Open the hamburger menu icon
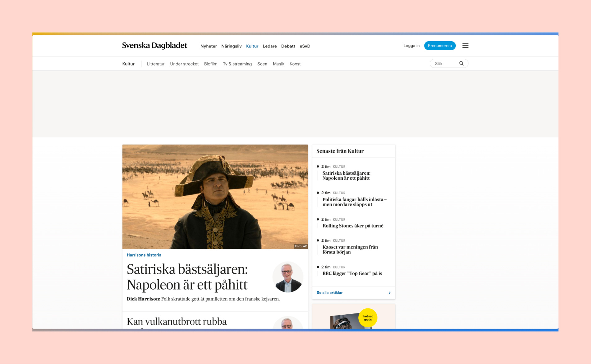The image size is (591, 364). (x=465, y=46)
